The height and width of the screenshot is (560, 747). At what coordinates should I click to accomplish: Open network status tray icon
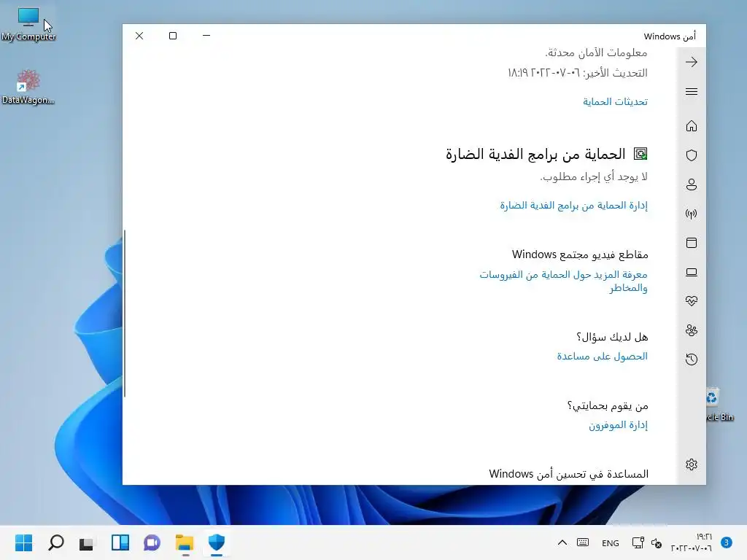[x=638, y=542]
